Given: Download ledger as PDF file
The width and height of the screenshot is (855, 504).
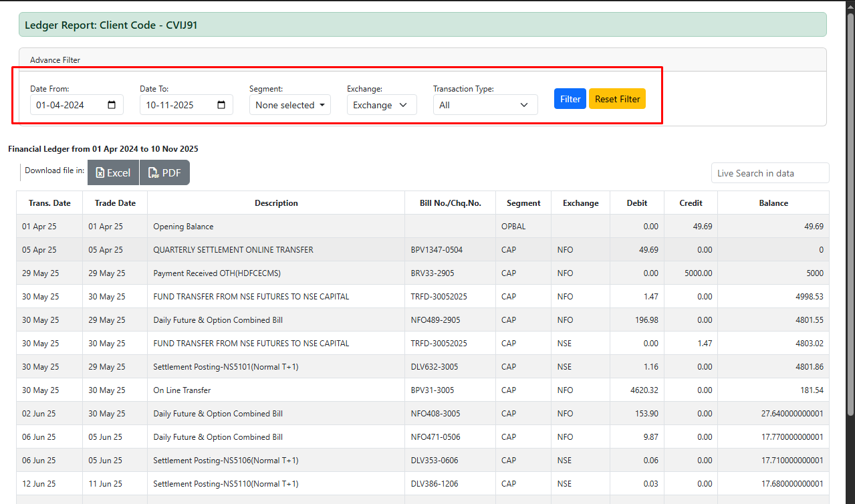Looking at the screenshot, I should point(164,172).
